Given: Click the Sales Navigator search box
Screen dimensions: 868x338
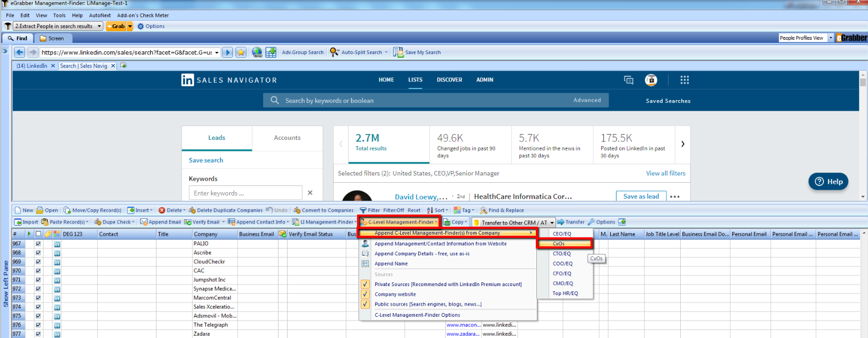Looking at the screenshot, I should point(436,100).
